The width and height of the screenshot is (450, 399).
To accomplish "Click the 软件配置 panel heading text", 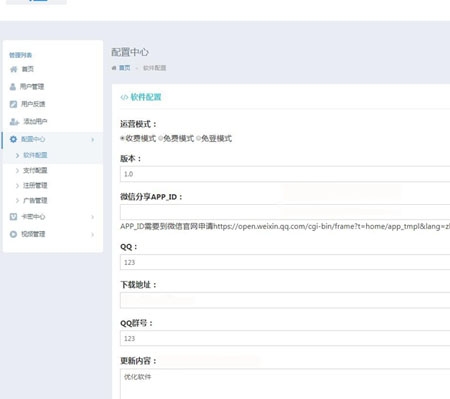I will 146,97.
